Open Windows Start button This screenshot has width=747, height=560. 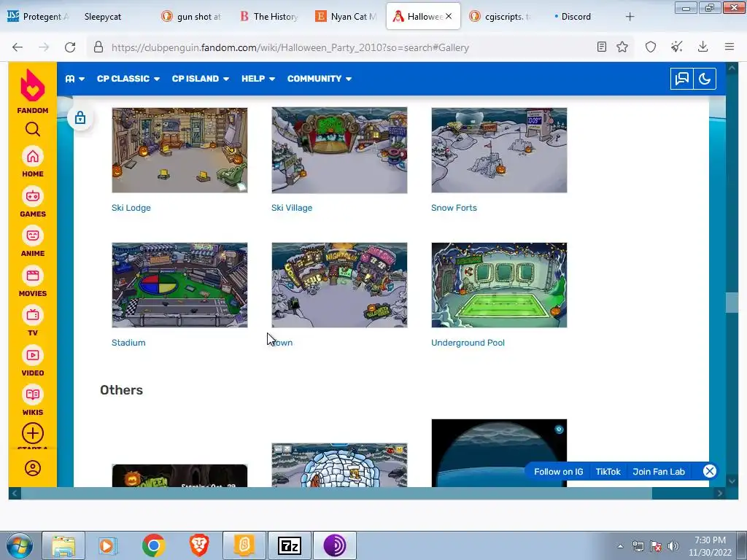[19, 545]
